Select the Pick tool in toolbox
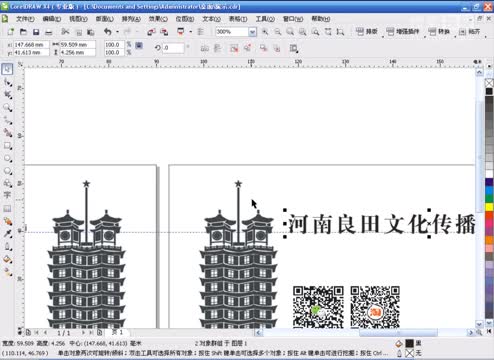This screenshot has height=360, width=494. pos(7,69)
